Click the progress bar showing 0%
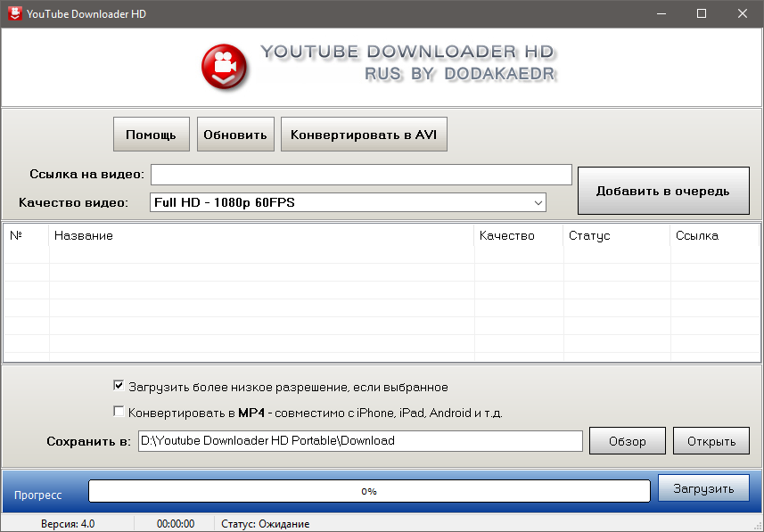This screenshot has width=764, height=532. 368,491
